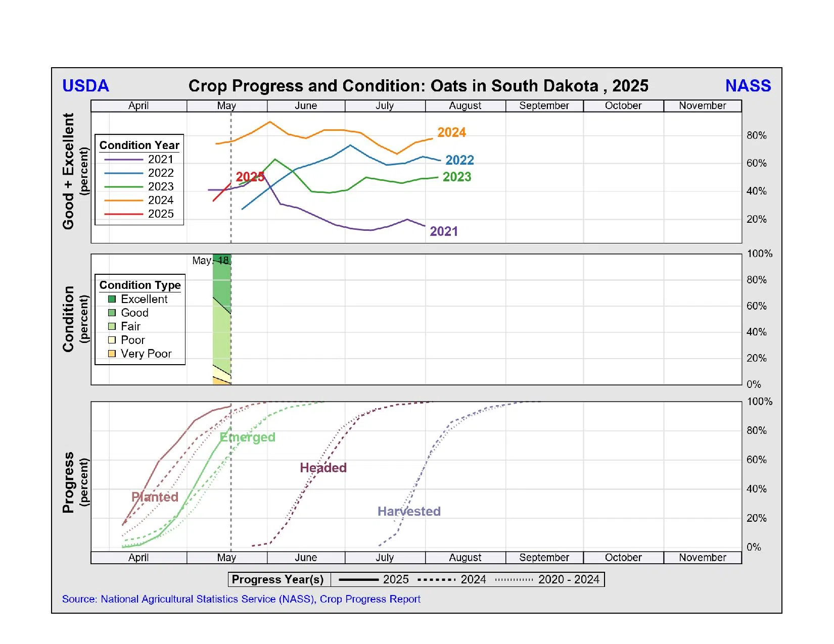Select November in the bottom month axis

pyautogui.click(x=702, y=558)
